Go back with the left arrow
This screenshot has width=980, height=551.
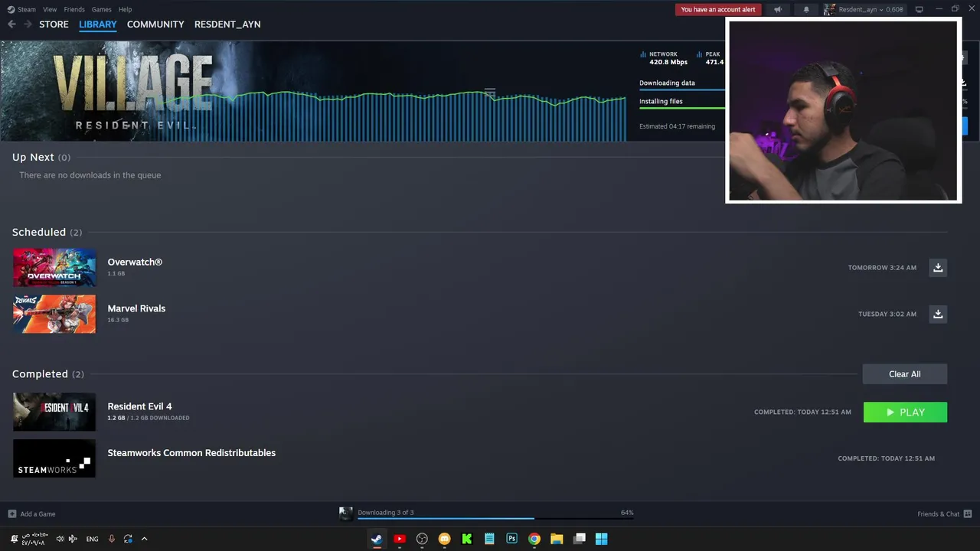(x=11, y=24)
